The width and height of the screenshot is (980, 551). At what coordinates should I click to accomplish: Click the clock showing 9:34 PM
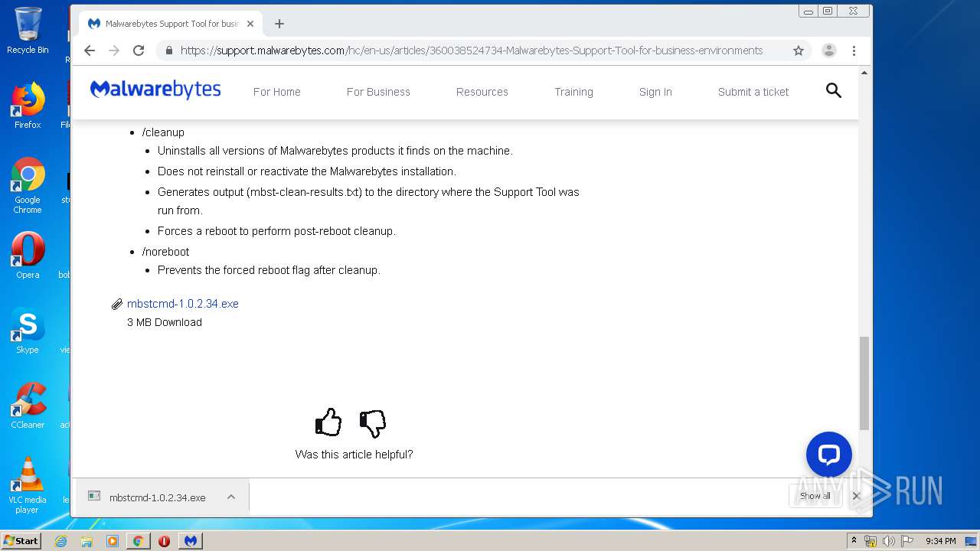[940, 541]
